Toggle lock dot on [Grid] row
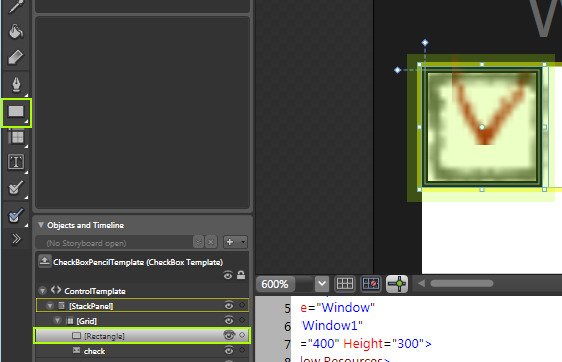This screenshot has height=362, width=562. coord(242,320)
